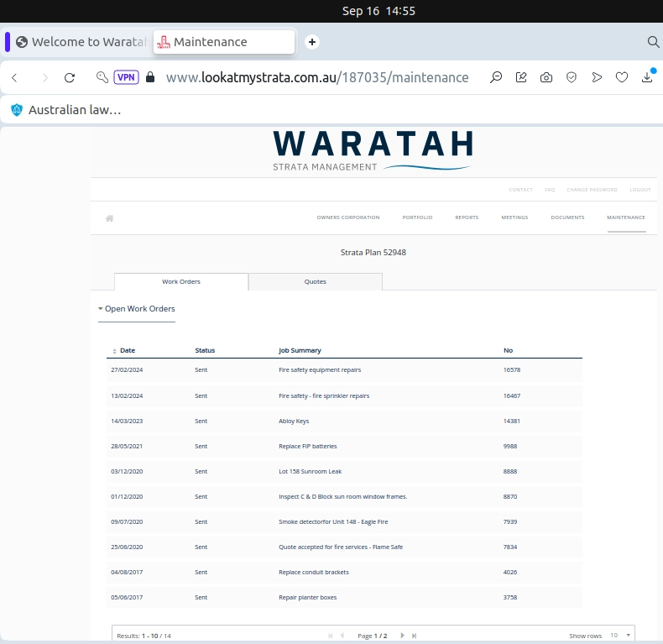Viewport: 663px width, 644px height.
Task: Open the Documents menu
Action: [x=567, y=217]
